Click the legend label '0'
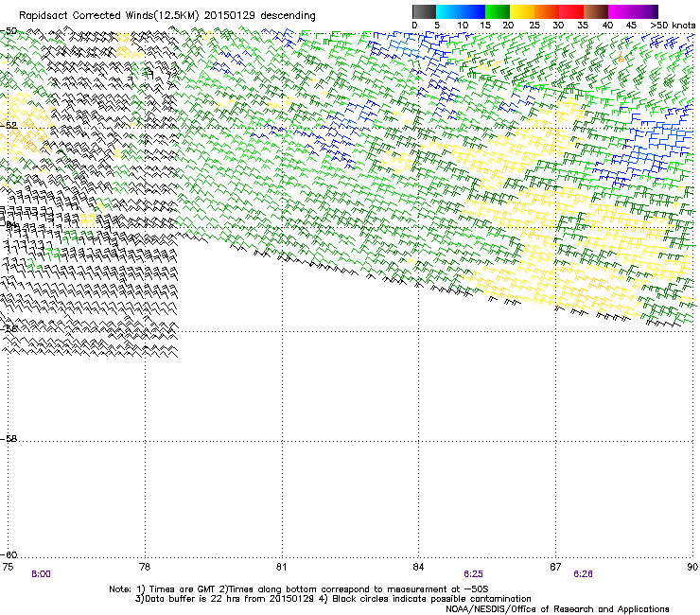 (414, 26)
